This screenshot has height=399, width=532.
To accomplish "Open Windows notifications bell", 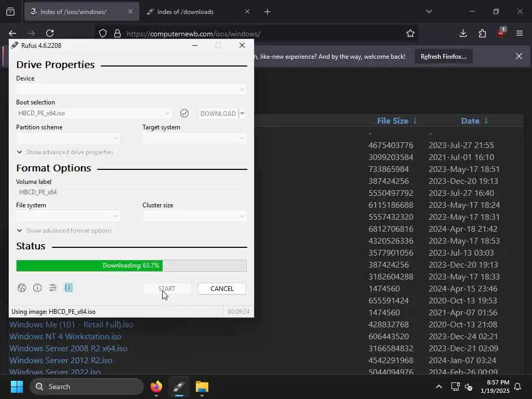I will click(x=518, y=387).
